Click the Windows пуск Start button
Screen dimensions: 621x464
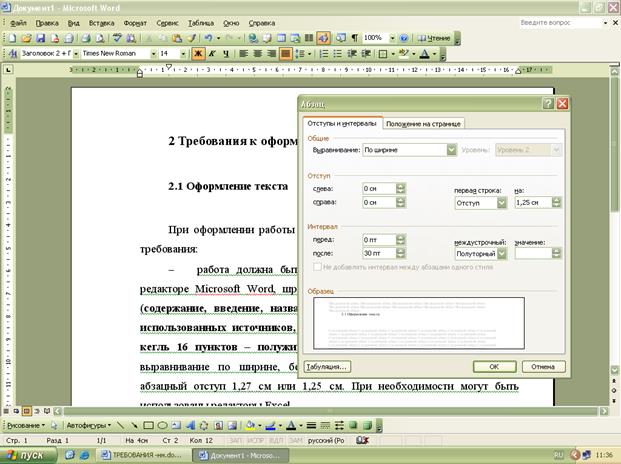30,454
